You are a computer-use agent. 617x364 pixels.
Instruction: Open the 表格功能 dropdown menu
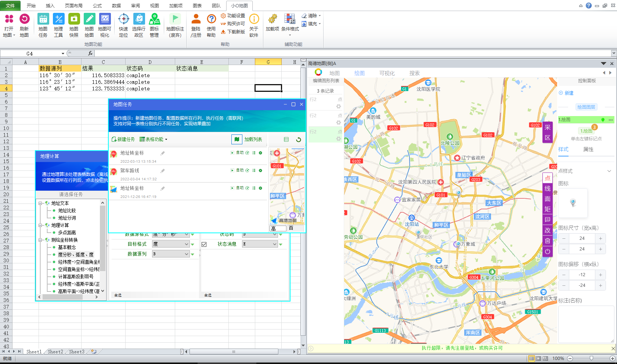coord(154,140)
